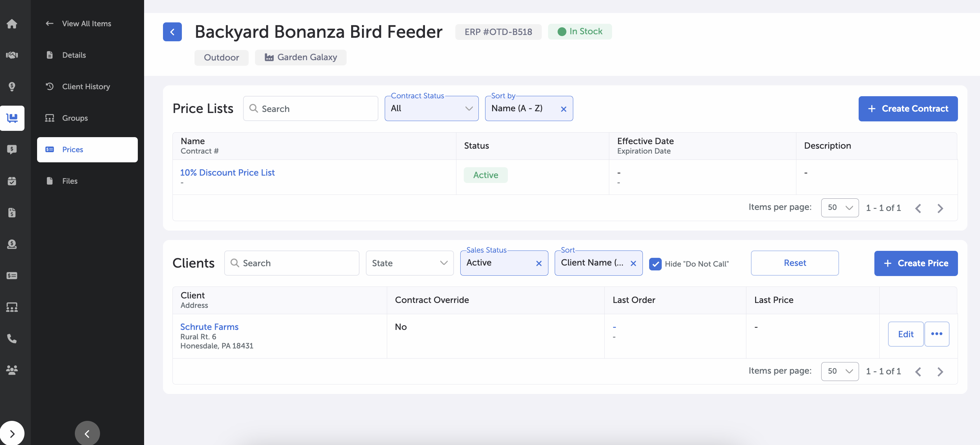Open the State filter dropdown
The width and height of the screenshot is (980, 445).
[x=409, y=263]
